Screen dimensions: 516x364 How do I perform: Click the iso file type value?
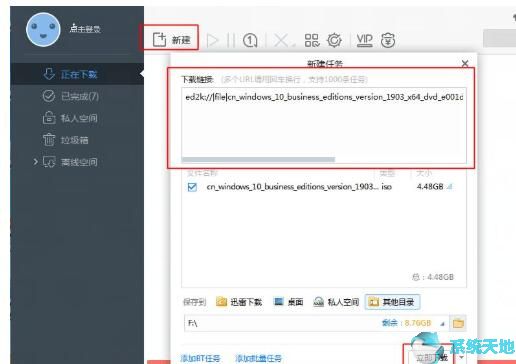tap(386, 187)
